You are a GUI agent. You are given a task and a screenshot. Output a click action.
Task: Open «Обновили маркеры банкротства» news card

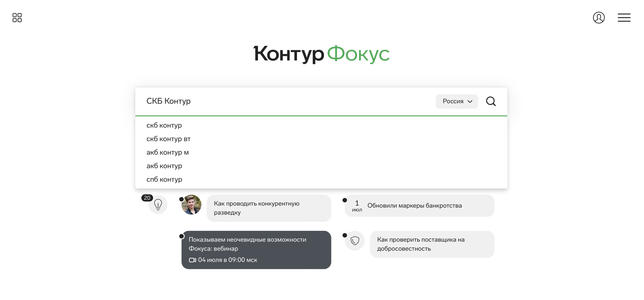(419, 206)
